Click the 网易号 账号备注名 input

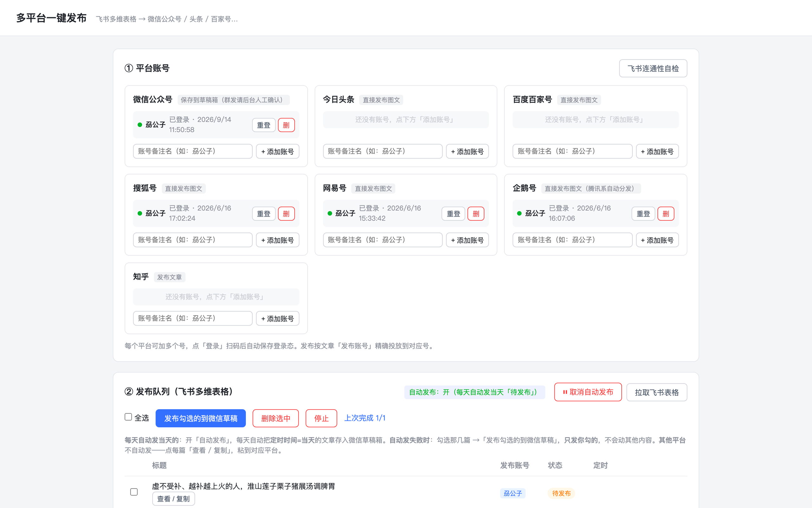tap(383, 240)
